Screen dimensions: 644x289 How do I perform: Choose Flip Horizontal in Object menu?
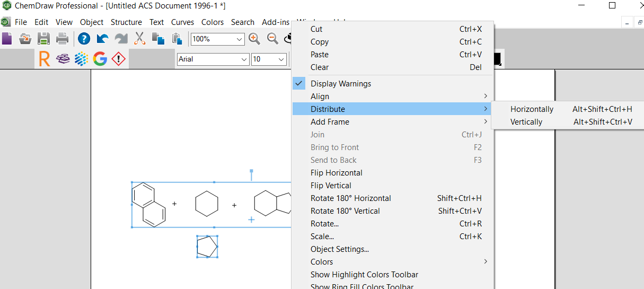(x=336, y=173)
